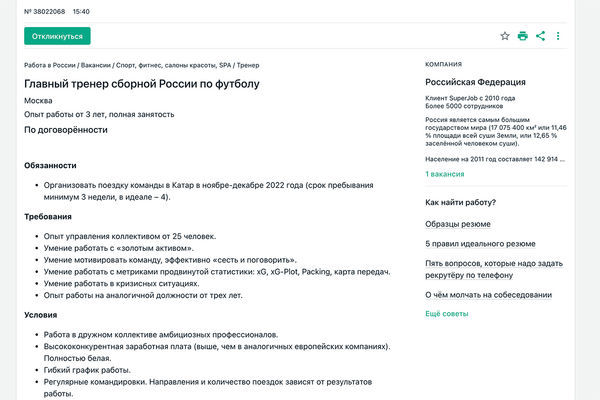The width and height of the screenshot is (600, 400).
Task: Click the vacancy title Главный тренер сборной
Action: pyautogui.click(x=141, y=83)
